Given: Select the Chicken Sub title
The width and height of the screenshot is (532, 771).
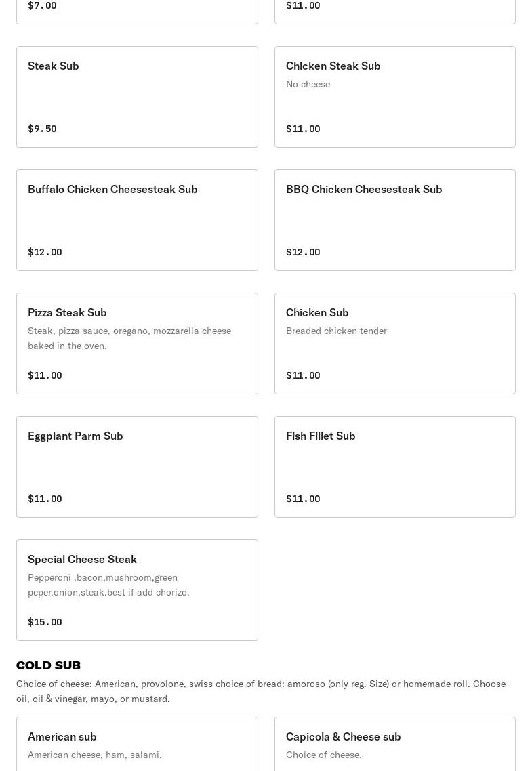Looking at the screenshot, I should click(x=317, y=312).
